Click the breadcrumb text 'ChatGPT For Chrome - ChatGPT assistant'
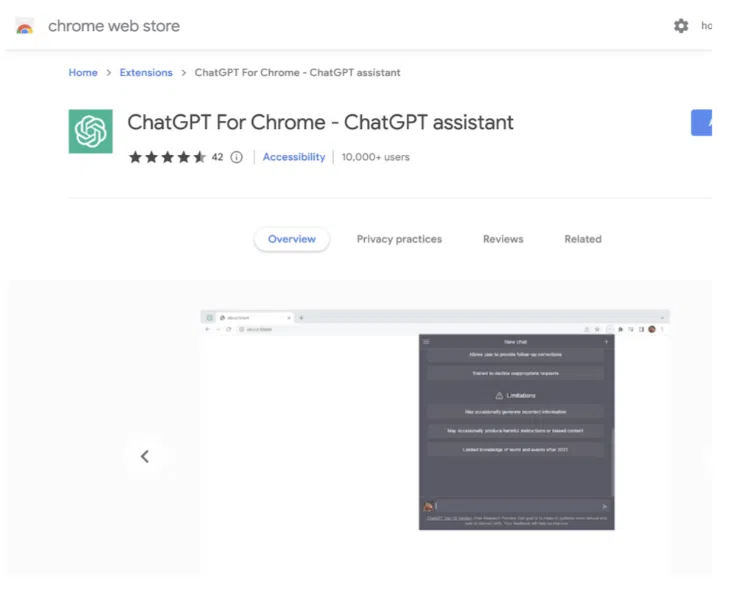The image size is (738, 590). tap(297, 72)
